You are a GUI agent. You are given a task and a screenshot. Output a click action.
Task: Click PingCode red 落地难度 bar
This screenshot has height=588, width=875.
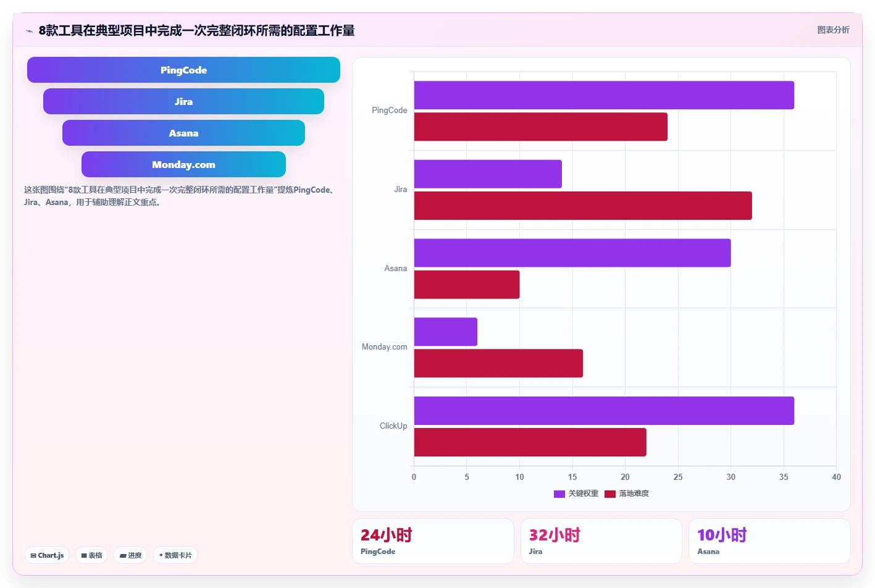tap(540, 127)
